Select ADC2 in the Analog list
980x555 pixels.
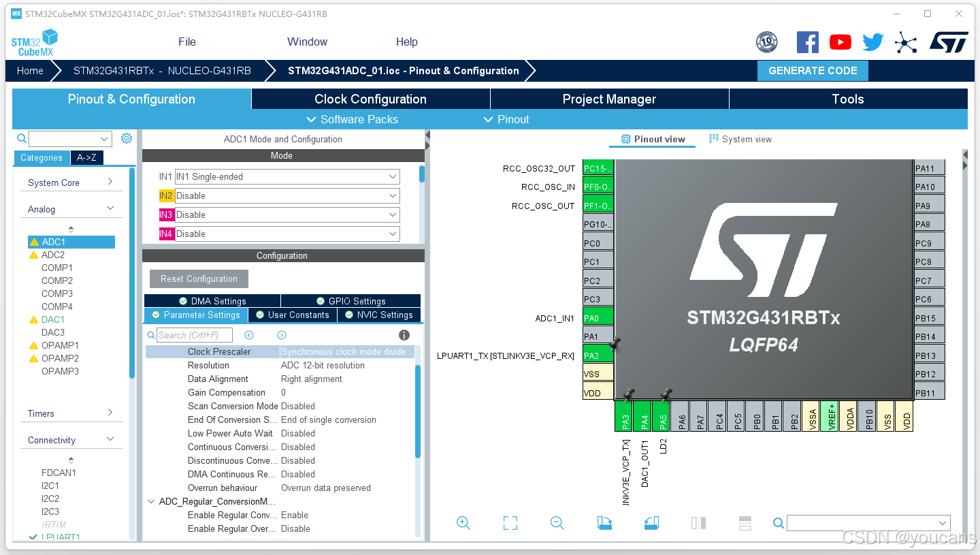click(53, 255)
